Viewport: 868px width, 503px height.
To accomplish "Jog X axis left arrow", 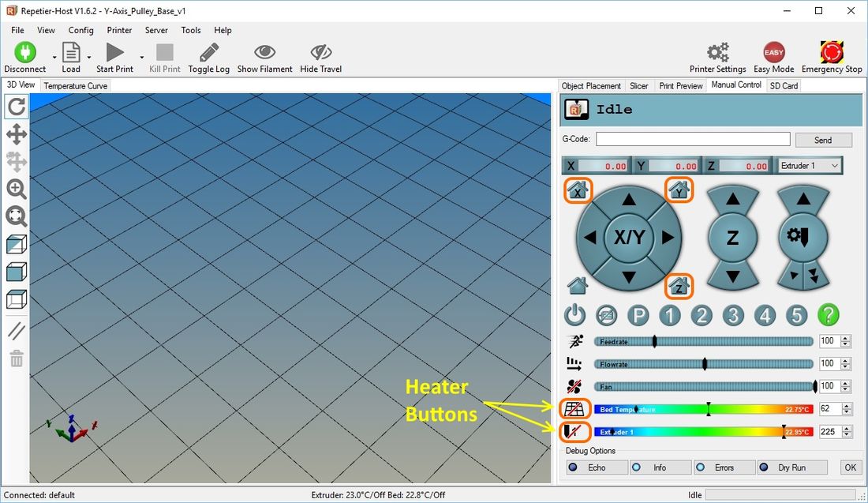I will click(590, 238).
